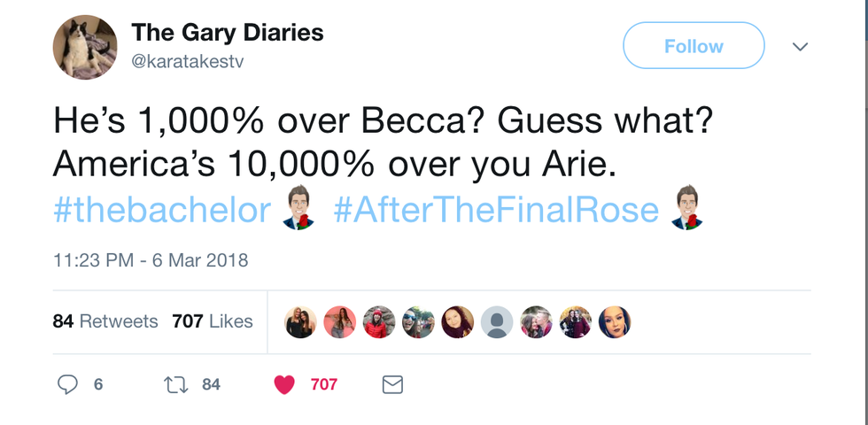View the 707 Likes list

(x=213, y=321)
